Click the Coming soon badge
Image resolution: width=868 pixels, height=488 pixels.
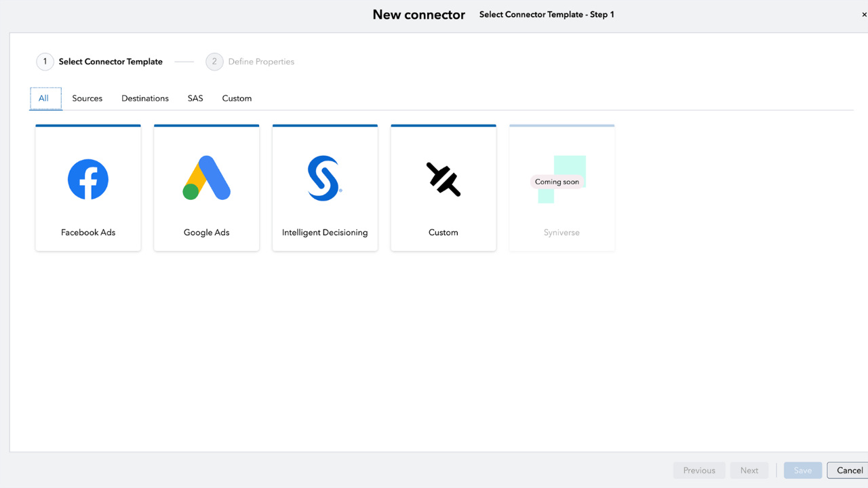coord(557,182)
